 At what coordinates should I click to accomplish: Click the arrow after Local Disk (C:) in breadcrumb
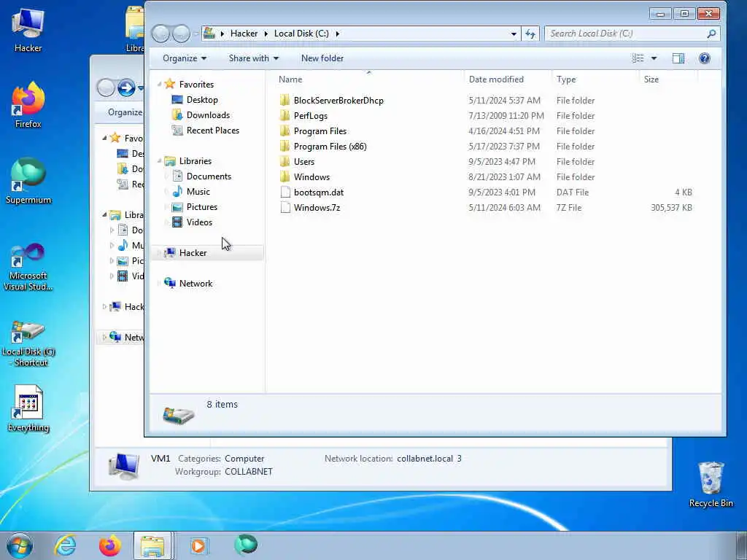[x=337, y=34]
